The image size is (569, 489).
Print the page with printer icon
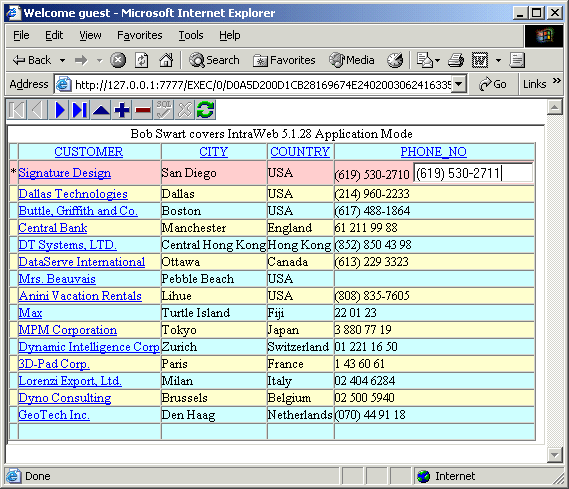(456, 60)
